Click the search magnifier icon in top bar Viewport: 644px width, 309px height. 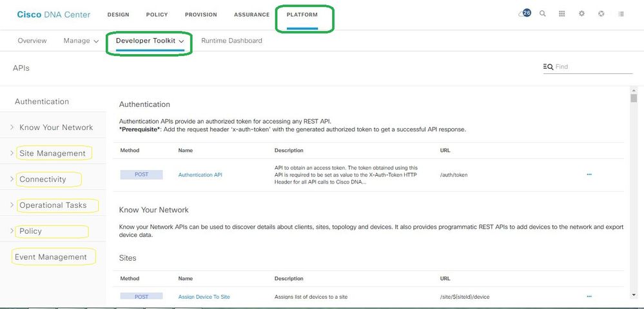pos(543,14)
